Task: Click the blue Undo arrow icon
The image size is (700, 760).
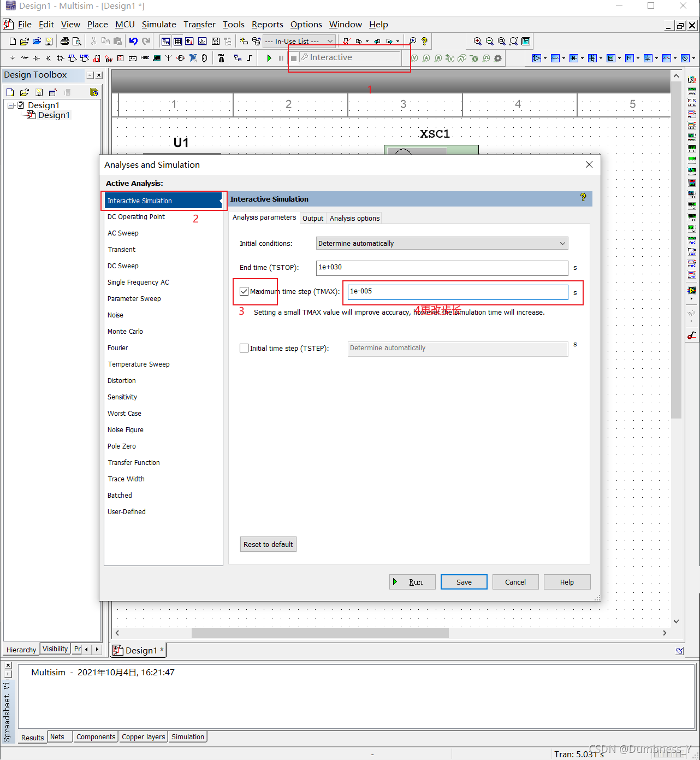Action: point(133,41)
